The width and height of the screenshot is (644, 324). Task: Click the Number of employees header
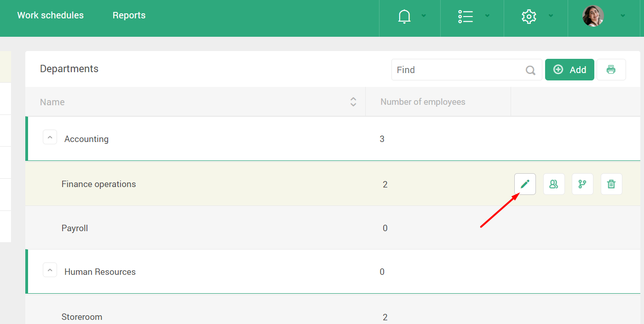tap(423, 102)
